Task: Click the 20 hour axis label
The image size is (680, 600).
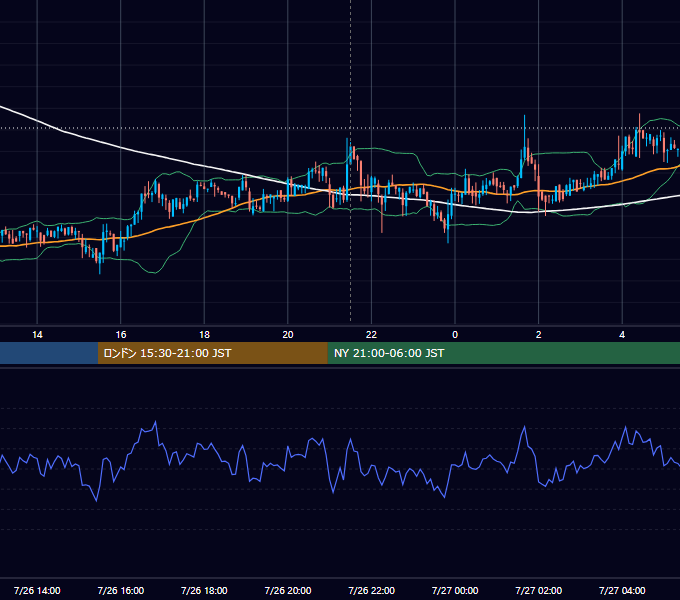Action: pyautogui.click(x=288, y=335)
